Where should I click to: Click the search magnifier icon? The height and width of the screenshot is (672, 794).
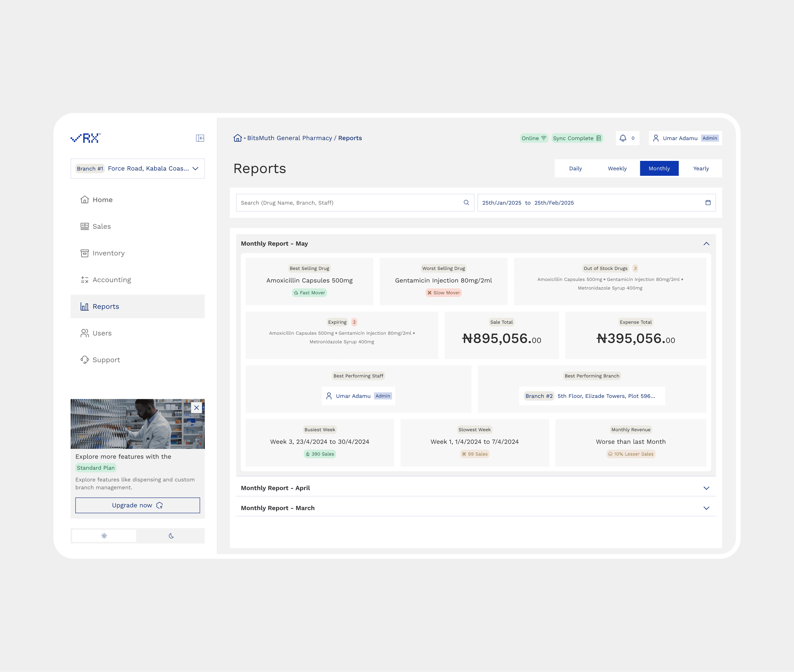click(x=466, y=202)
